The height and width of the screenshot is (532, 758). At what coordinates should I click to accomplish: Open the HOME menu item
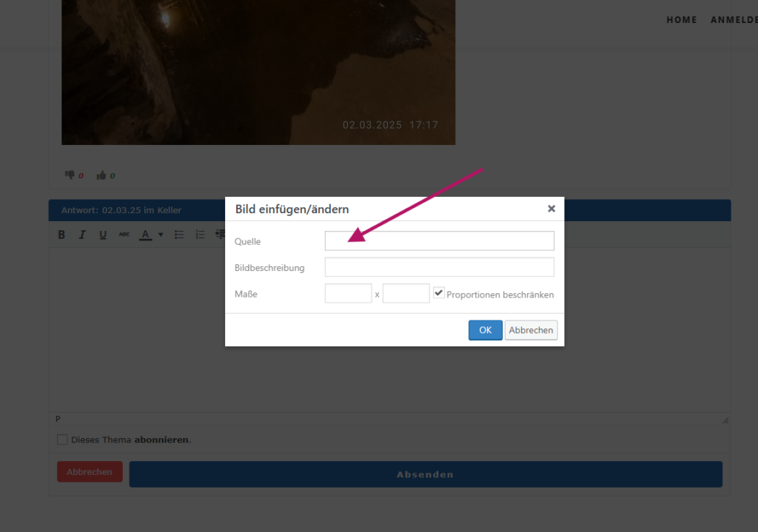click(x=681, y=20)
